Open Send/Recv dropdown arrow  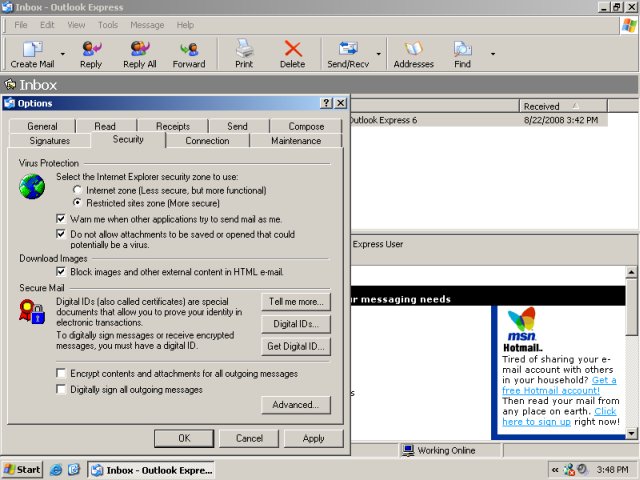(x=378, y=53)
